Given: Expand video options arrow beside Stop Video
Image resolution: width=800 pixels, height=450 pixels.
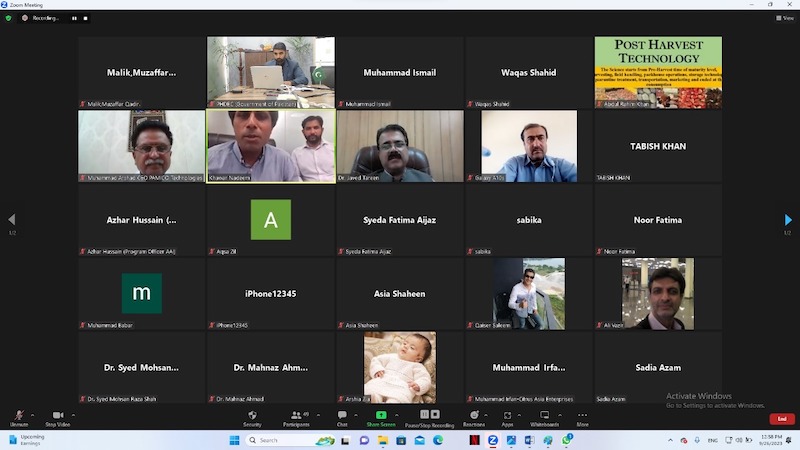Looking at the screenshot, I should pos(73,415).
